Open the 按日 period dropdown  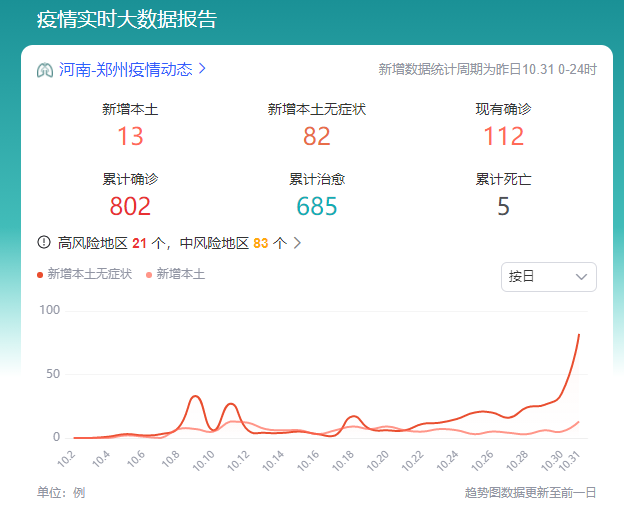point(548,277)
